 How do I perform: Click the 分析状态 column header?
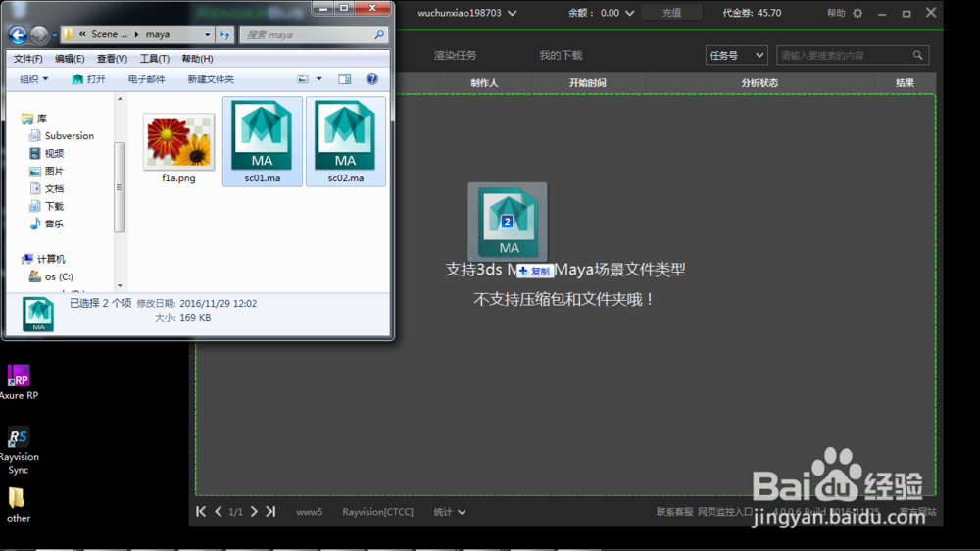[x=759, y=82]
